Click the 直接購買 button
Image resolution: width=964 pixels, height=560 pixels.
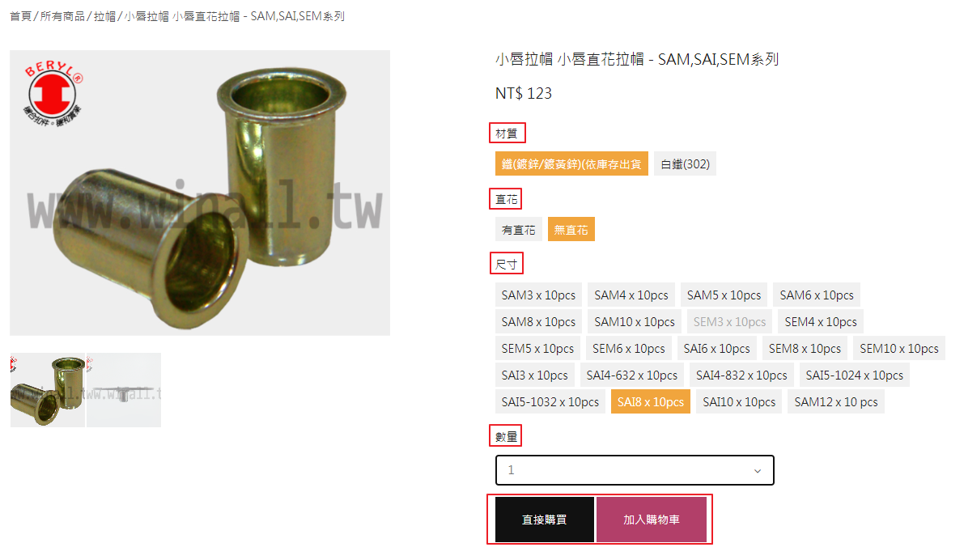[x=545, y=520]
